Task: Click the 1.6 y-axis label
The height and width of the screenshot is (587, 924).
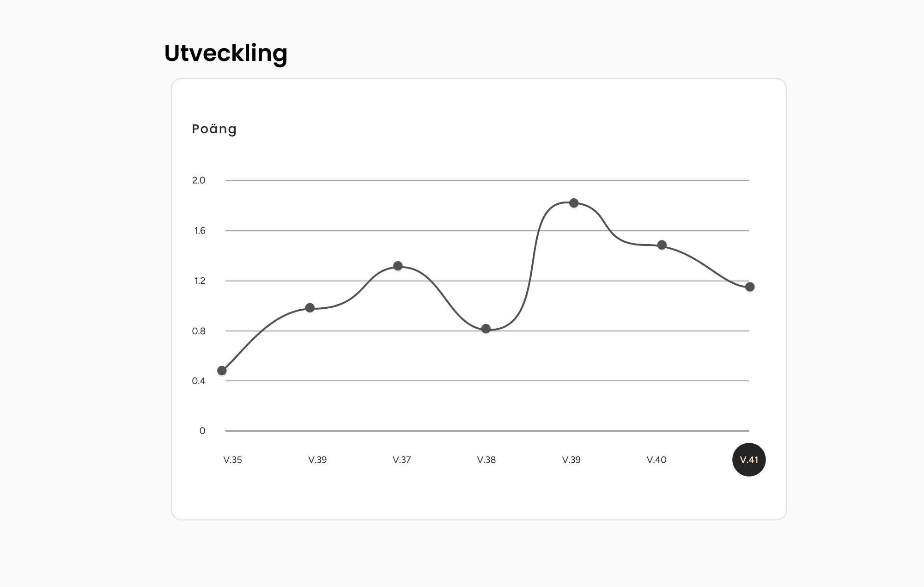Action: pyautogui.click(x=200, y=231)
